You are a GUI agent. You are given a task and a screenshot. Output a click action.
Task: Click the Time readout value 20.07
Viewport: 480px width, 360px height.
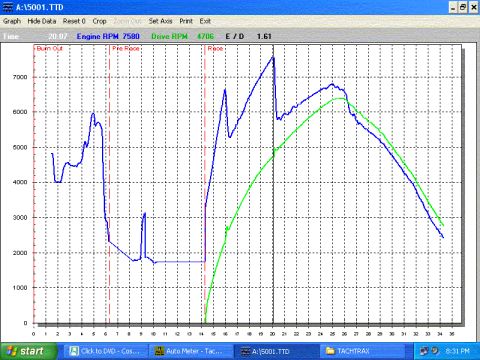click(58, 36)
